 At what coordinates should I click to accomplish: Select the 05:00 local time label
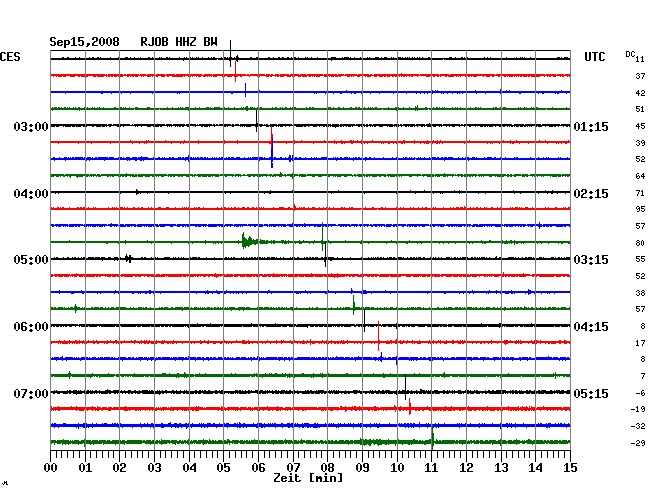point(31,260)
